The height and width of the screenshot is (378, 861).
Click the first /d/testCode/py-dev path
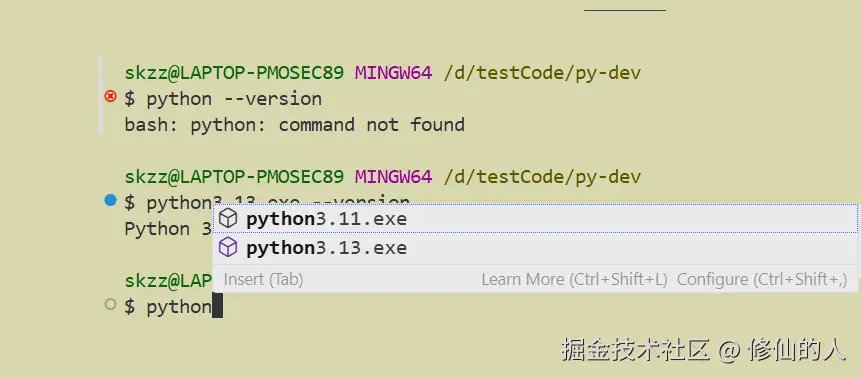click(542, 73)
